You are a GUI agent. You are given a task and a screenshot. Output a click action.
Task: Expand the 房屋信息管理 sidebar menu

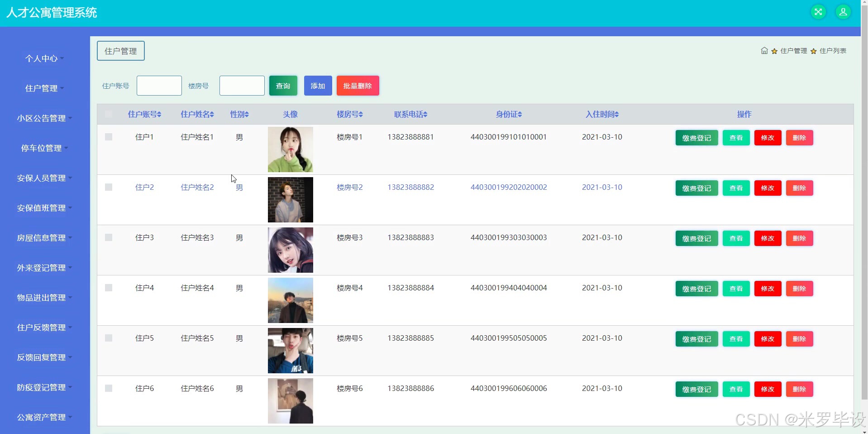click(44, 238)
